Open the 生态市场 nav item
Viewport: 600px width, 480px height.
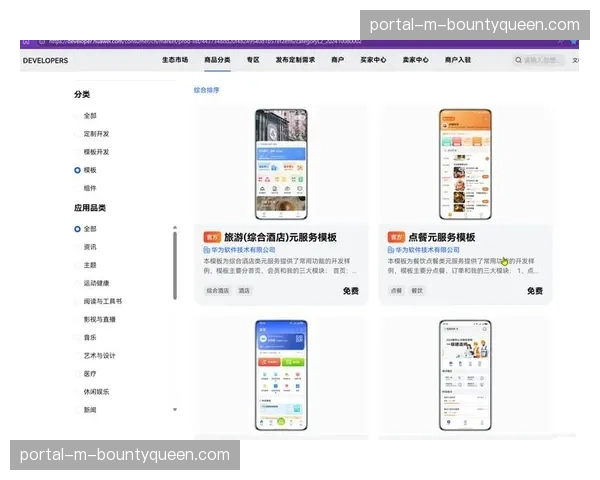pyautogui.click(x=175, y=60)
